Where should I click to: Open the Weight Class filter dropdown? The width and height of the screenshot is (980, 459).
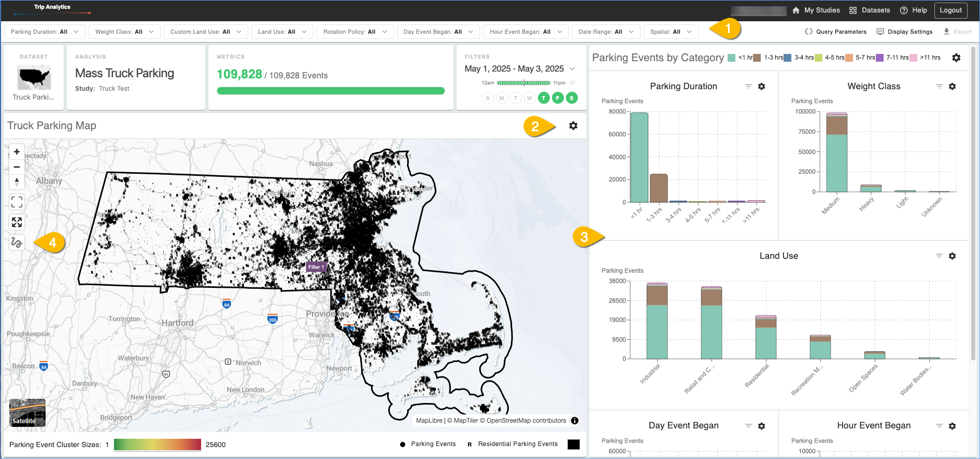tap(124, 32)
